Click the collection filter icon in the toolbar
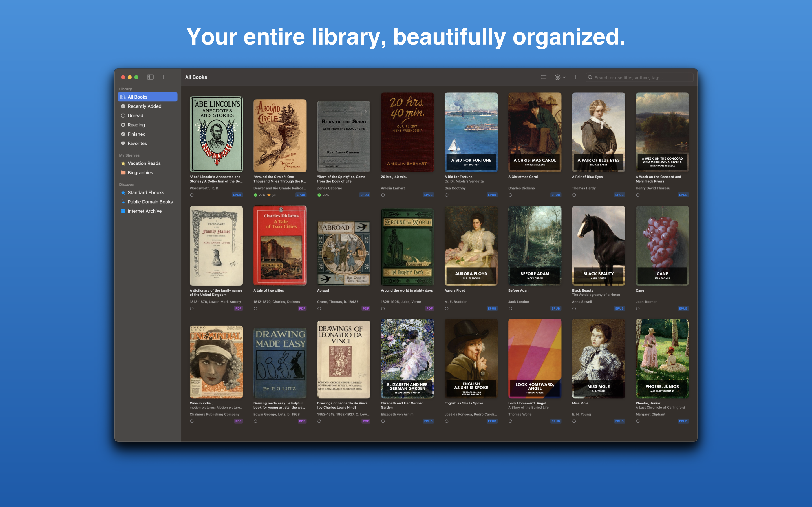Viewport: 812px width, 507px height. 557,77
